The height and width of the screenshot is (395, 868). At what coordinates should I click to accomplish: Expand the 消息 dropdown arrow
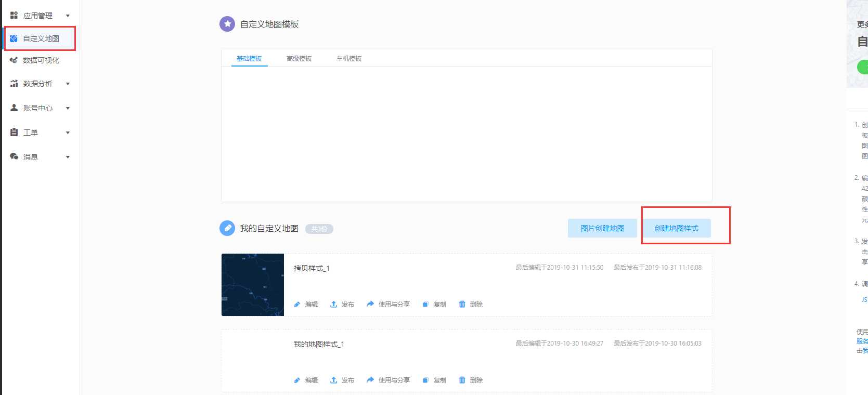tap(68, 157)
